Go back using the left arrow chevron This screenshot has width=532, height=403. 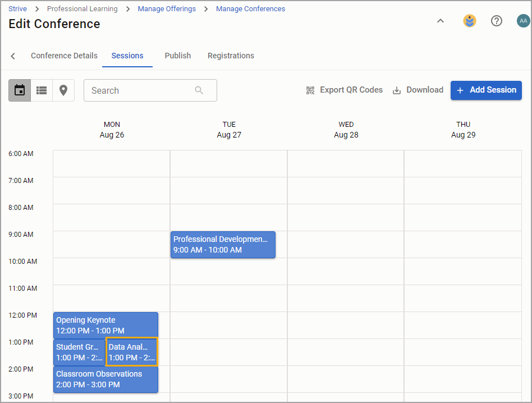pos(13,56)
